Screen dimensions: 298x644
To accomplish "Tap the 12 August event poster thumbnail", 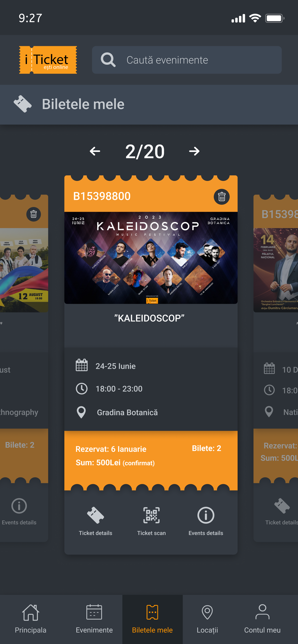I will tap(24, 270).
